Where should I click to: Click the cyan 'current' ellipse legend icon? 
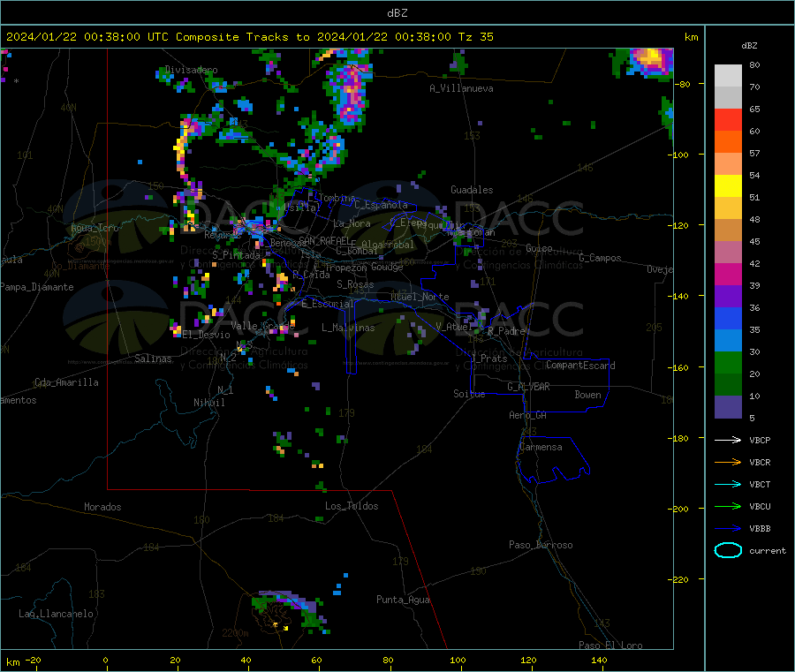point(728,550)
